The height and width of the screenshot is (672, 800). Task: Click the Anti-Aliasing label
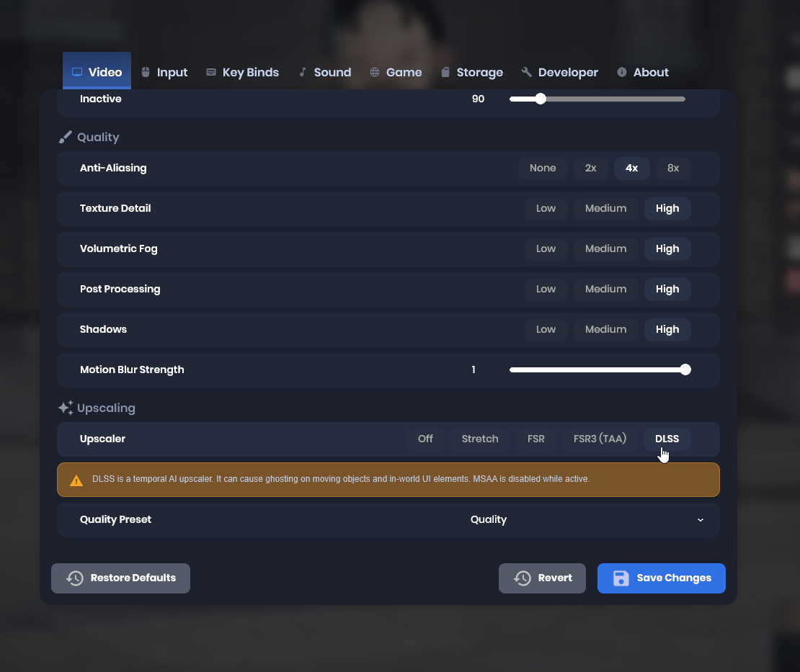pos(113,169)
